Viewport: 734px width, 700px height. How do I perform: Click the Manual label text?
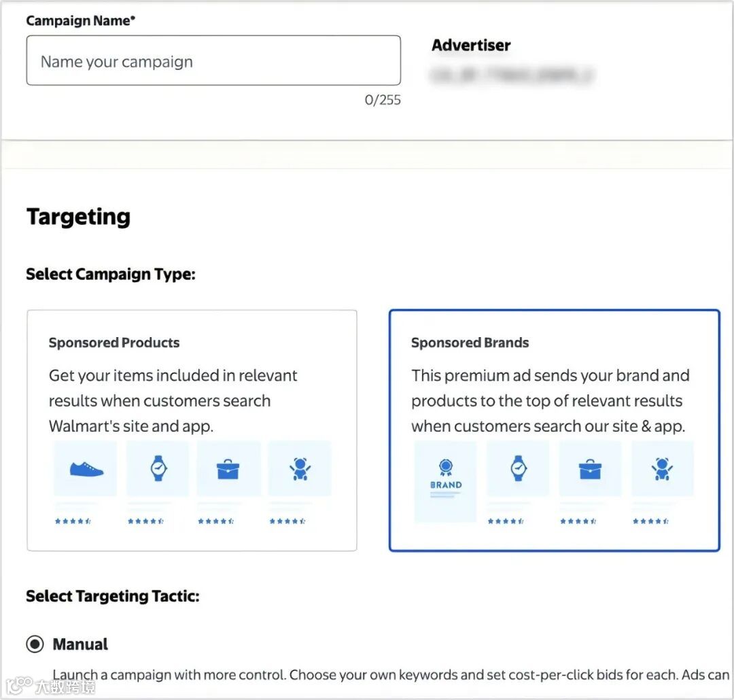[80, 644]
